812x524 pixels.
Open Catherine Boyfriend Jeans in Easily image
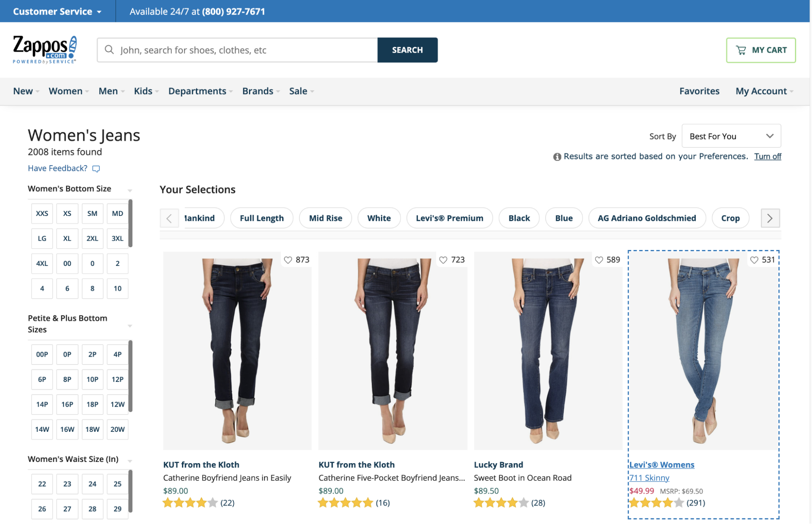[237, 351]
